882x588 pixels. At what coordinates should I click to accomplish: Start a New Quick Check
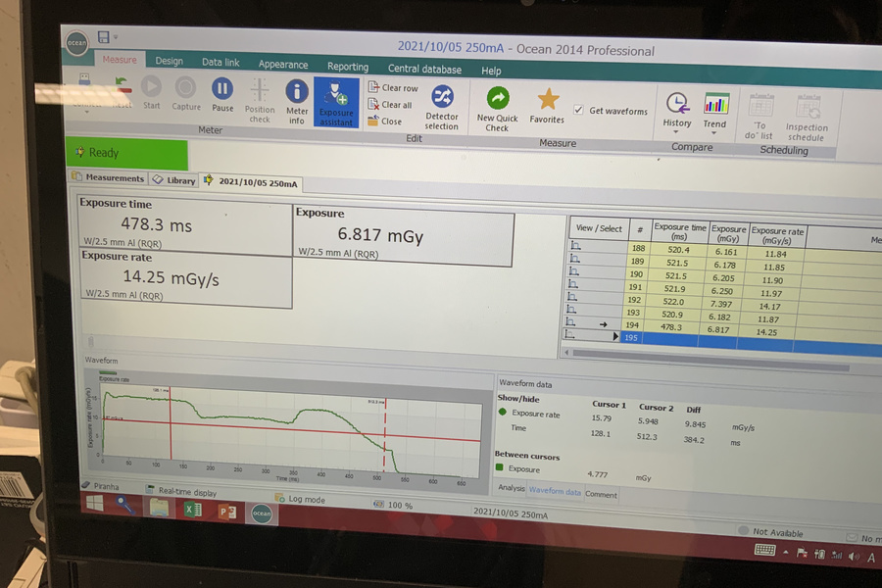tap(498, 108)
